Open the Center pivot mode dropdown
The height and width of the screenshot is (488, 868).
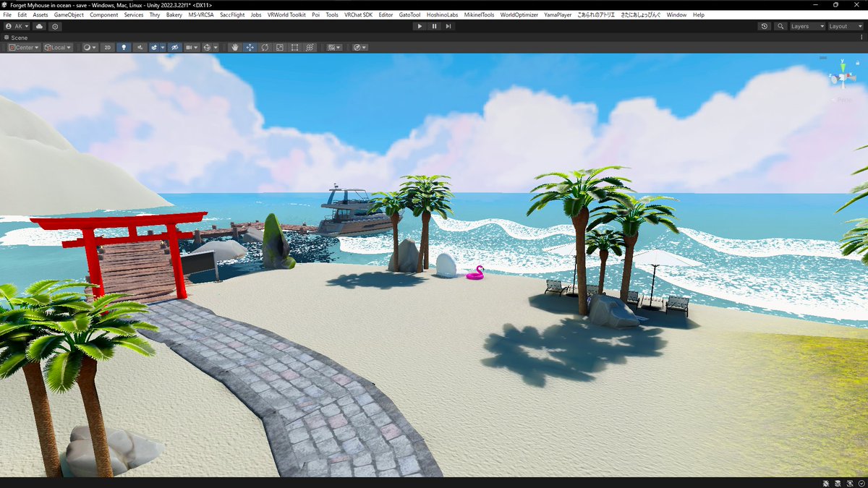(23, 48)
